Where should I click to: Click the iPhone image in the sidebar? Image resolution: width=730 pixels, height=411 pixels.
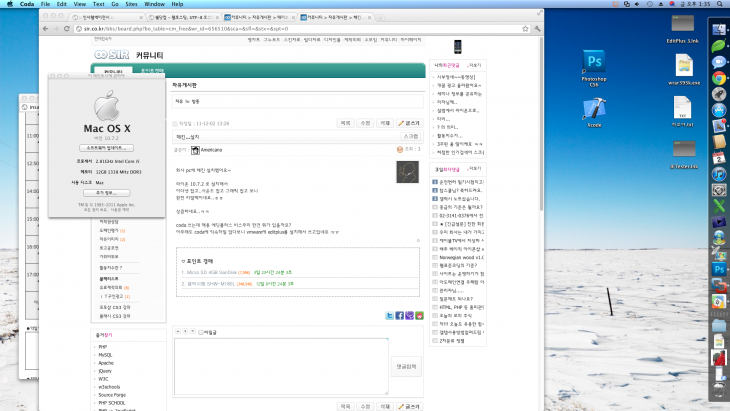point(458,47)
